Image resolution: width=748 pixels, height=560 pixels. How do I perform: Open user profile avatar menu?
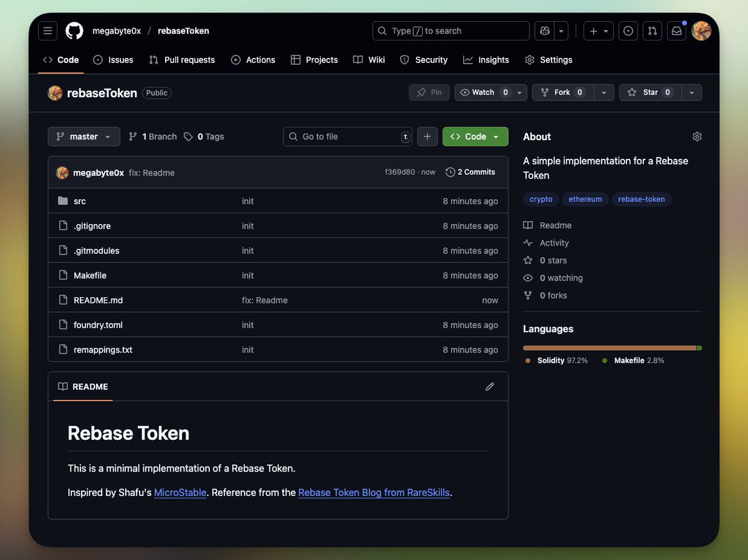pyautogui.click(x=701, y=31)
